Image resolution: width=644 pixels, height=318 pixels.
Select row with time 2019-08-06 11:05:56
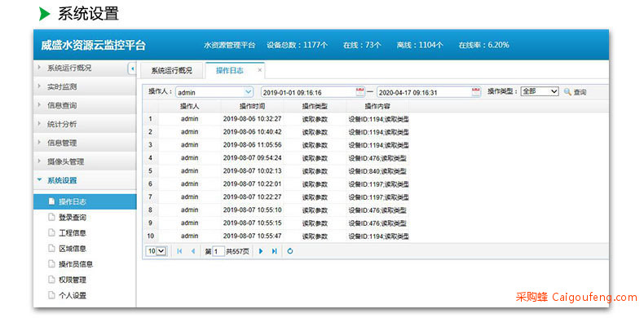click(276, 145)
